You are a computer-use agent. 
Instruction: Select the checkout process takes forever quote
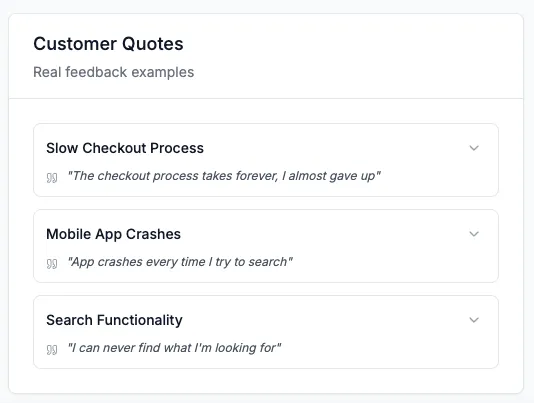(x=224, y=176)
